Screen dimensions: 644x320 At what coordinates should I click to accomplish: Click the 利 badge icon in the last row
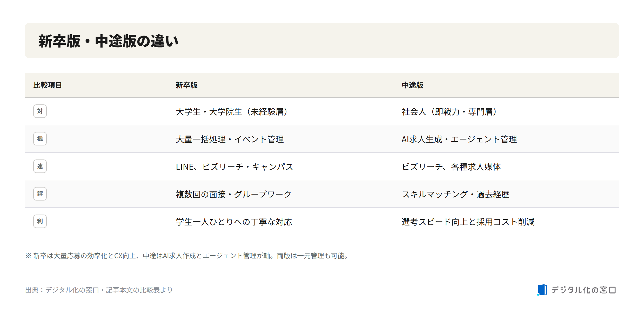pyautogui.click(x=40, y=221)
